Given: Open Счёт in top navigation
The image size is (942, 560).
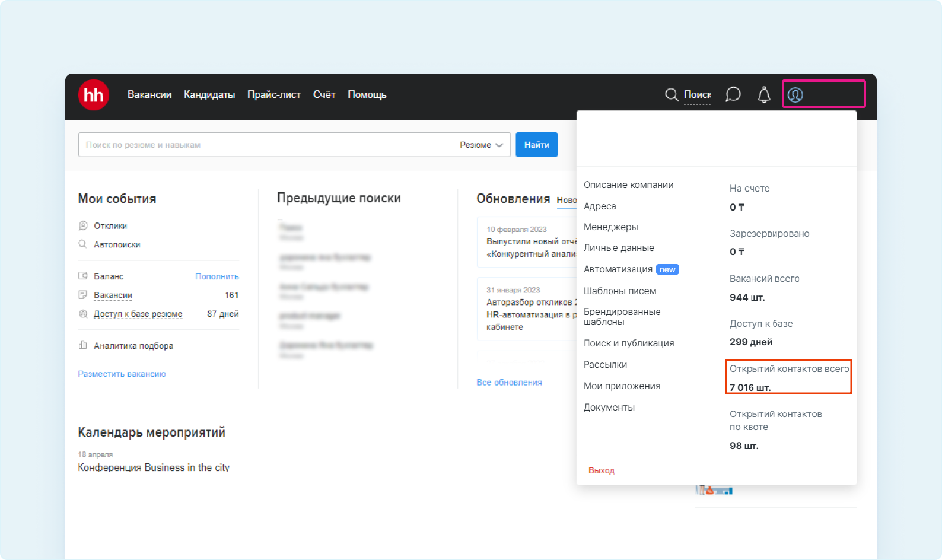Looking at the screenshot, I should [x=324, y=95].
